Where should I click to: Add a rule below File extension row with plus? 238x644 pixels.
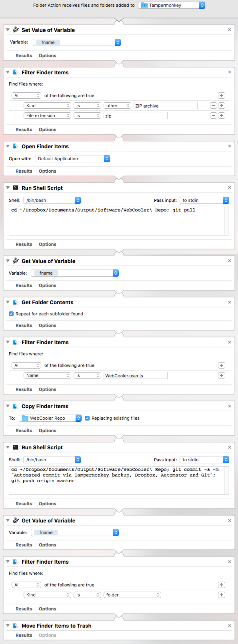222,116
